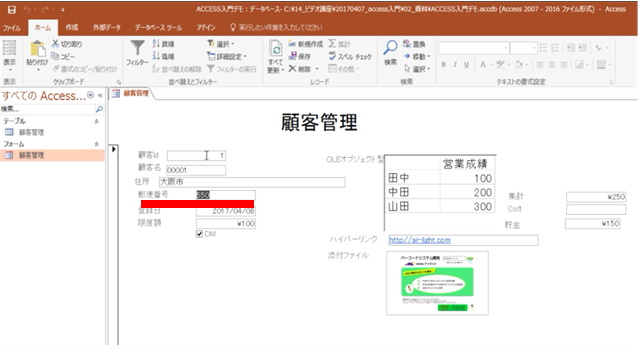The height and width of the screenshot is (360, 640).
Task: Open the ファイル tab
Action: [x=12, y=28]
